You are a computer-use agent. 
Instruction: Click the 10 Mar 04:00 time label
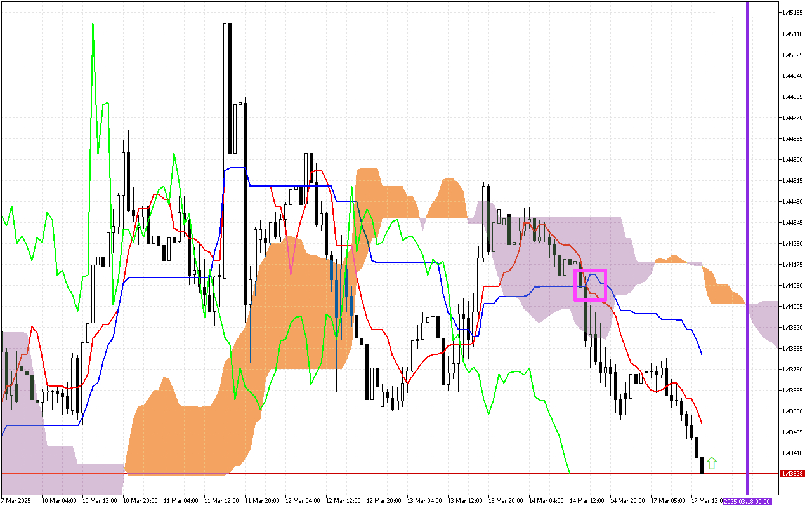pos(60,501)
